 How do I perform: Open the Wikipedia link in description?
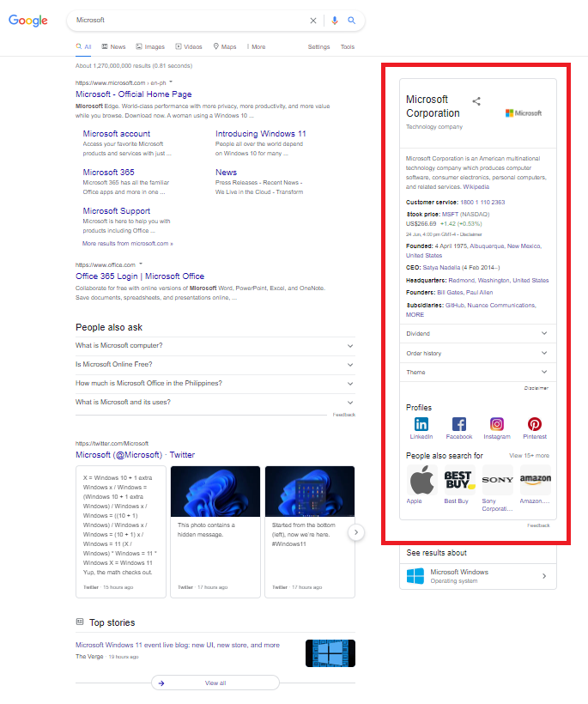(x=476, y=187)
